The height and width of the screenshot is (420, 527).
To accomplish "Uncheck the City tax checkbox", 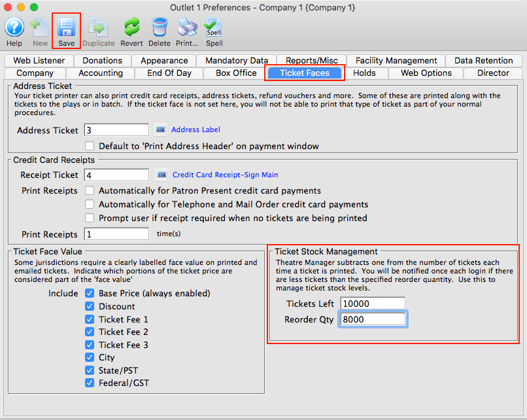I will pos(90,357).
